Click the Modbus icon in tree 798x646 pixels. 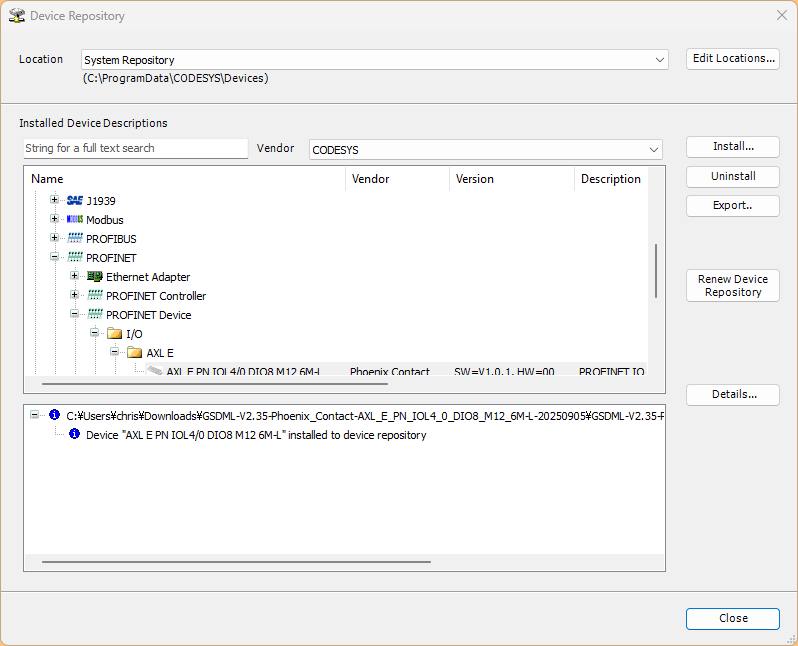(74, 220)
